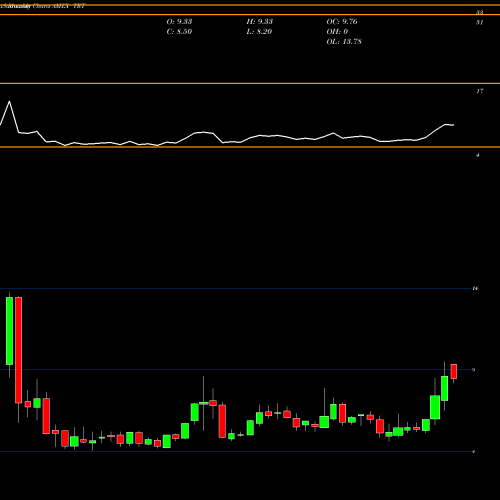Click the peak of the white indicator line
This screenshot has width=500, height=500.
click(9, 101)
